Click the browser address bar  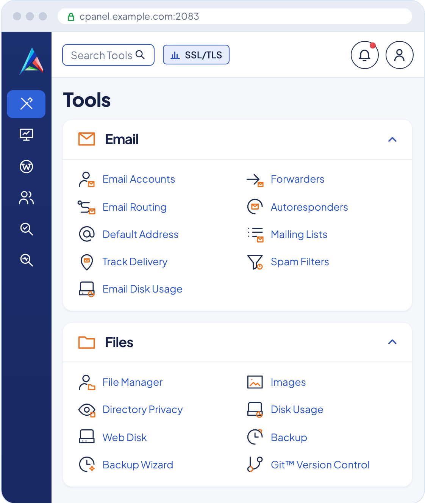[235, 16]
